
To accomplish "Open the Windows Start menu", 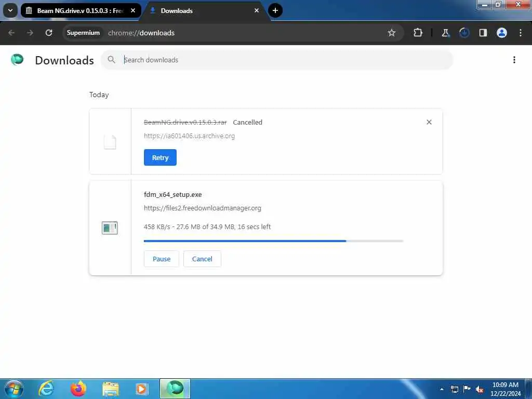I will coord(14,389).
